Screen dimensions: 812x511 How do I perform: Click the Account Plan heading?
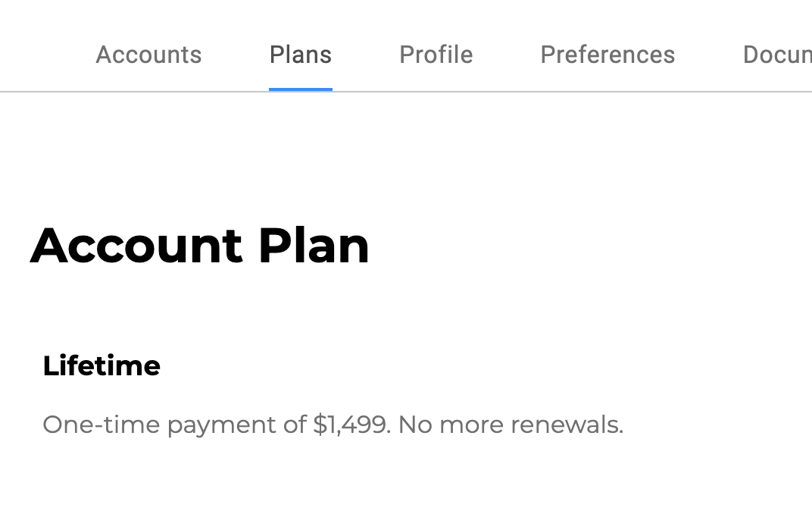199,246
